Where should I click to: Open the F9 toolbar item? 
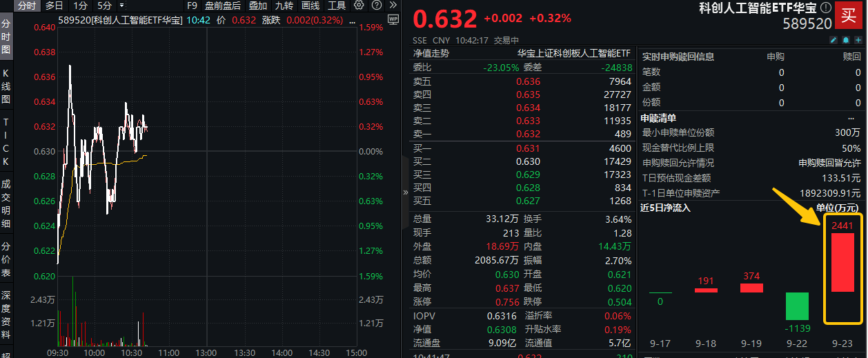tap(193, 6)
